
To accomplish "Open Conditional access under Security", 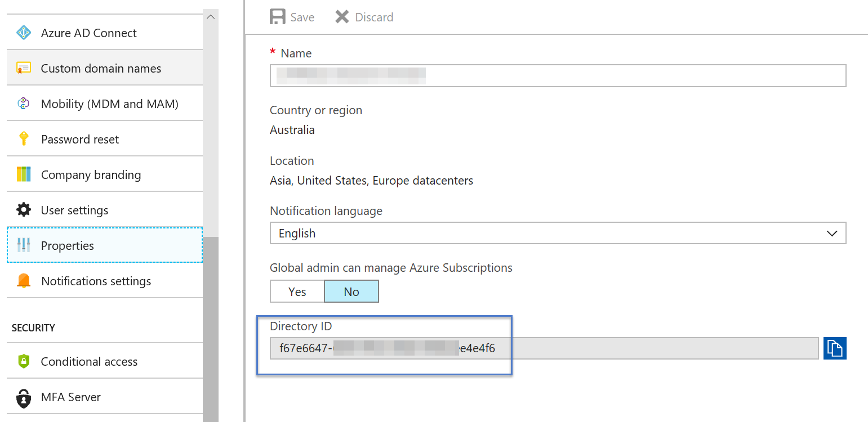I will tap(105, 361).
